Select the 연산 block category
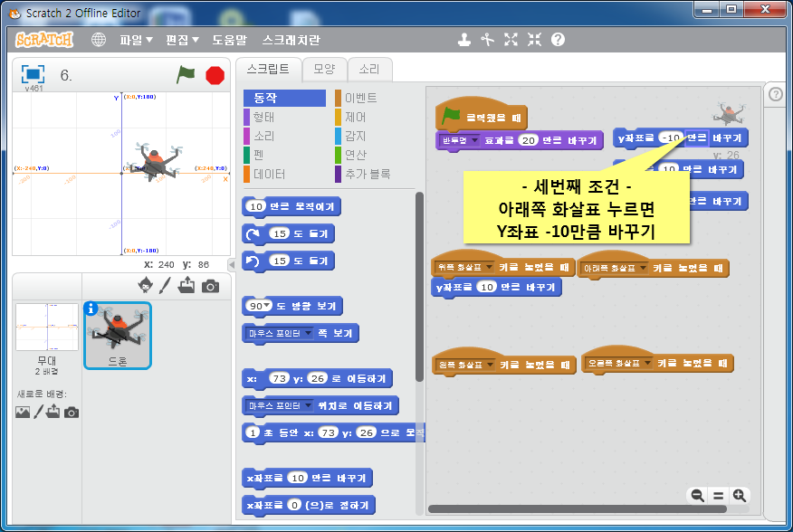The height and width of the screenshot is (532, 793). point(374,155)
